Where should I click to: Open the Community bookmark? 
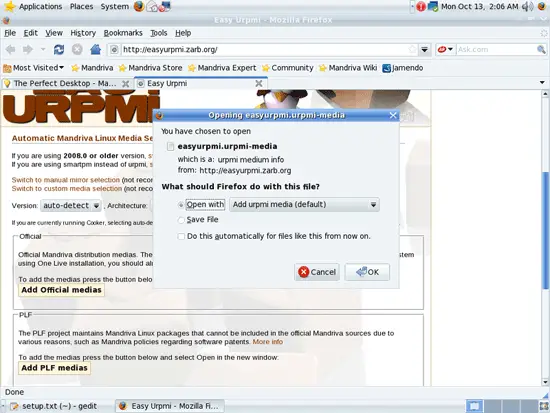click(x=288, y=68)
